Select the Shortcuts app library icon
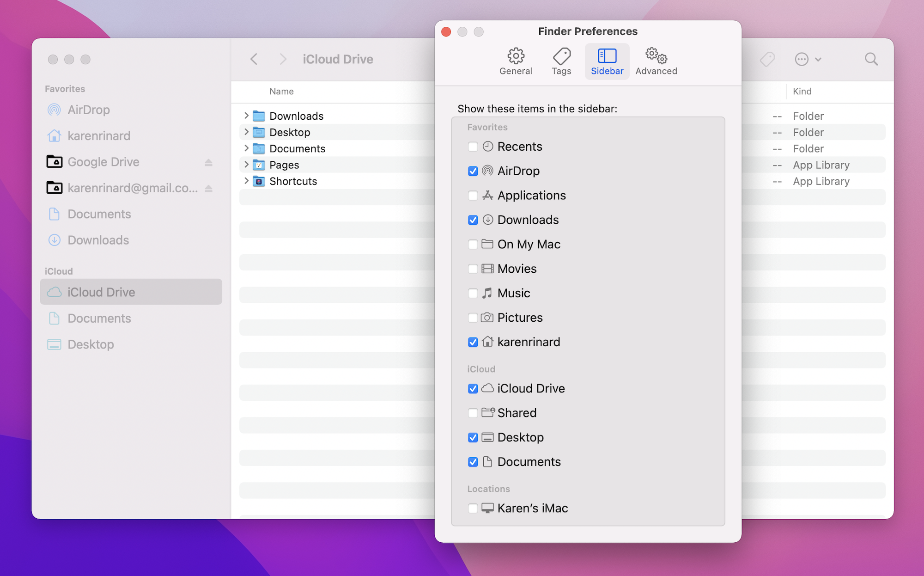This screenshot has width=924, height=576. [259, 181]
